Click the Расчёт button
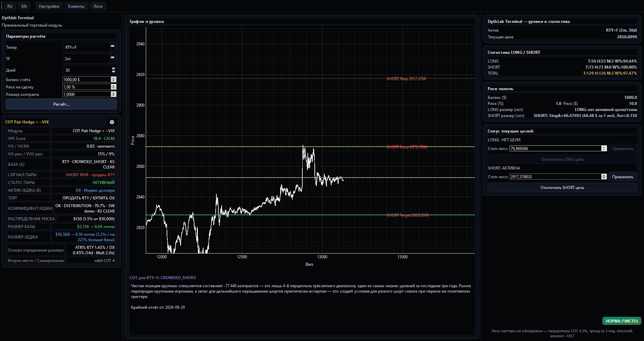Image resolution: width=644 pixels, height=341 pixels. point(61,104)
